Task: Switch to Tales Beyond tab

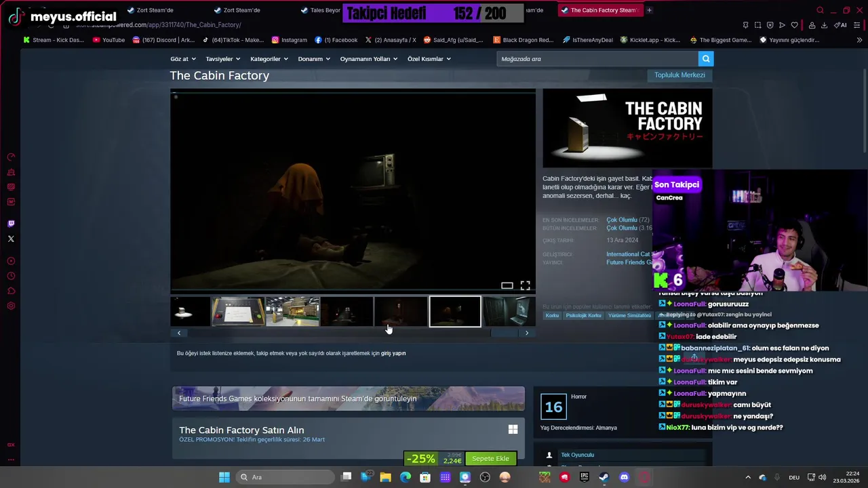Action: click(x=320, y=10)
